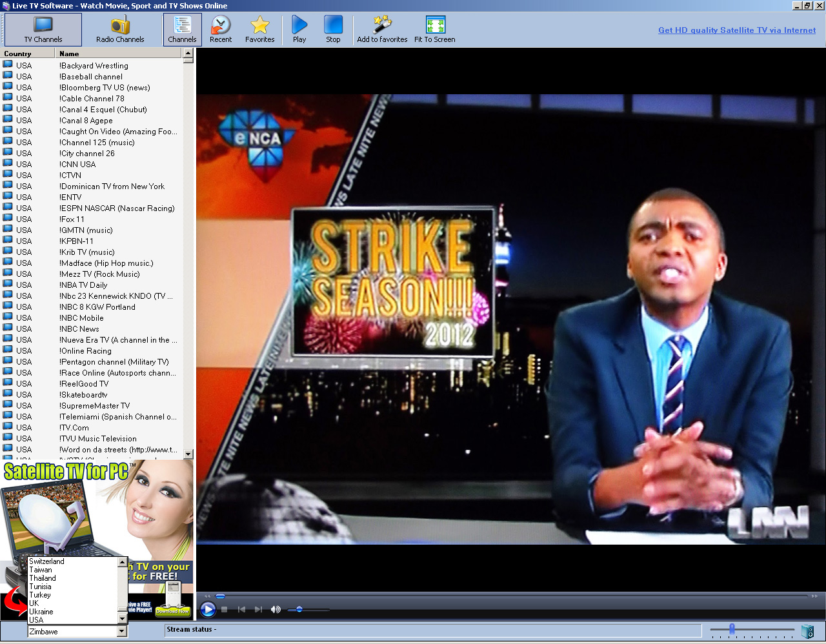Select the !NBC Mobile channel
826x644 pixels.
(92, 317)
